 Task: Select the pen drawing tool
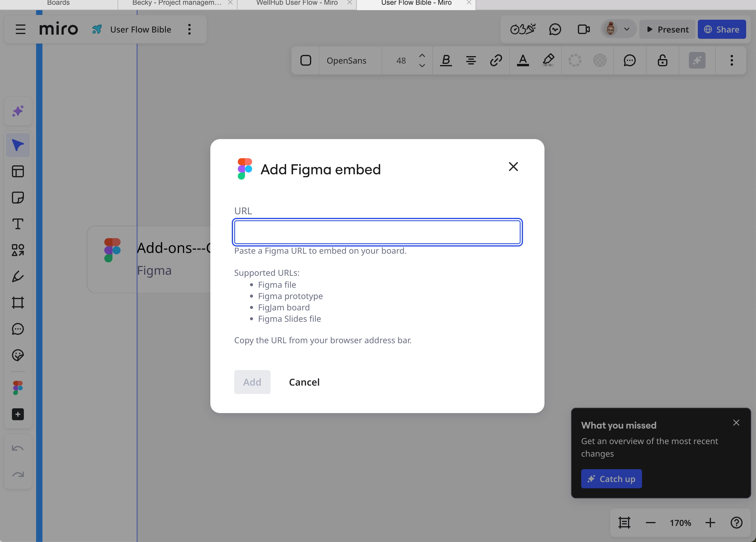pos(18,276)
